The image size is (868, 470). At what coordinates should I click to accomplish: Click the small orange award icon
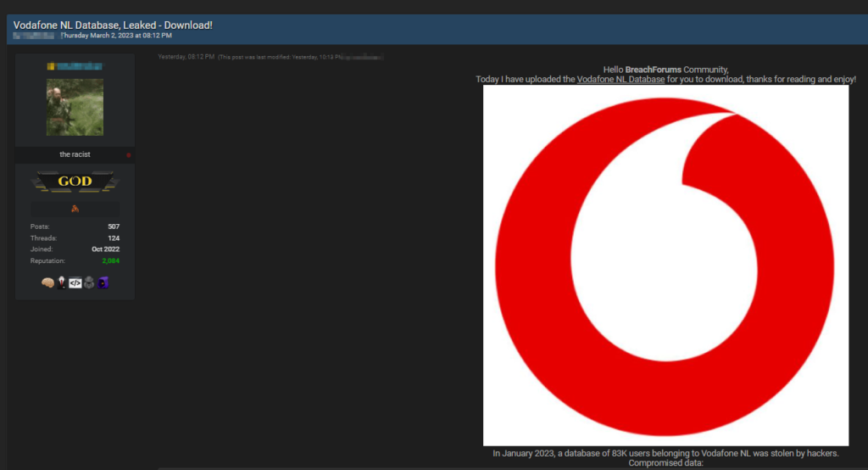75,209
